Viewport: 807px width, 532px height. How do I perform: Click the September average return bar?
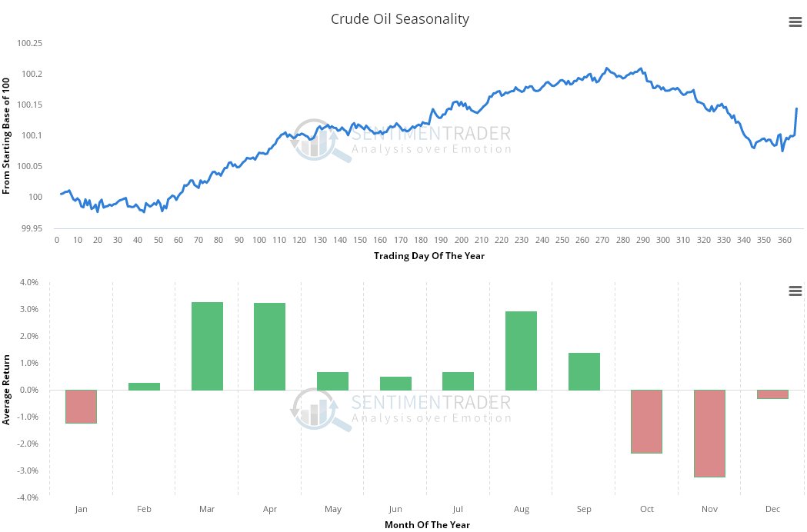pos(584,371)
